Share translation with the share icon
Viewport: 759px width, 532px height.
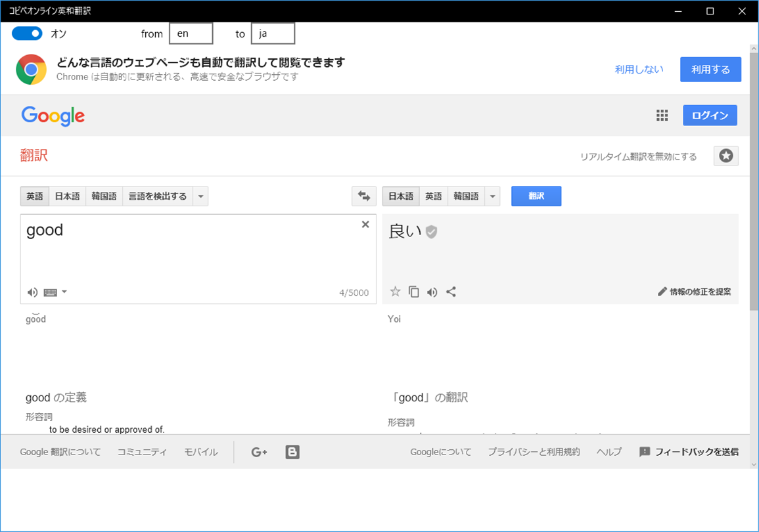pos(451,292)
